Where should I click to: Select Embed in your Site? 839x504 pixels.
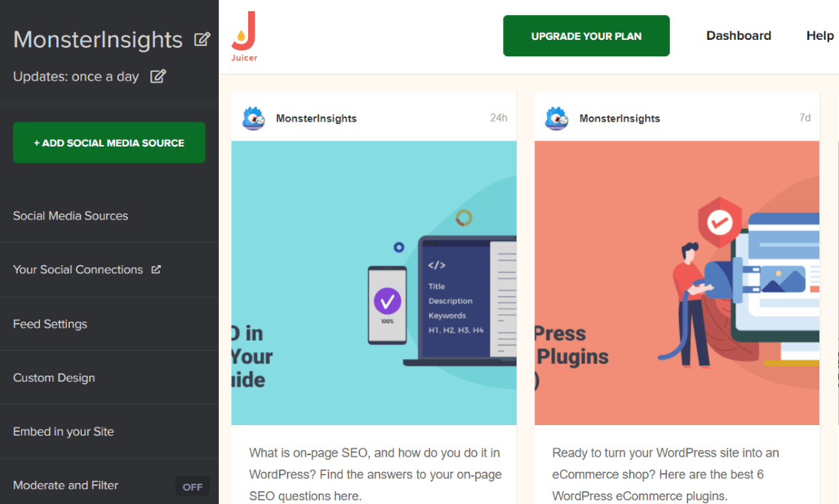[x=63, y=431]
